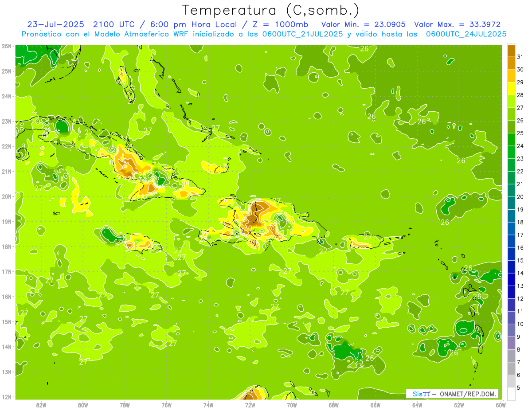Click the "22N" latitude axis label
This screenshot has height=411, width=532.
click(x=6, y=146)
